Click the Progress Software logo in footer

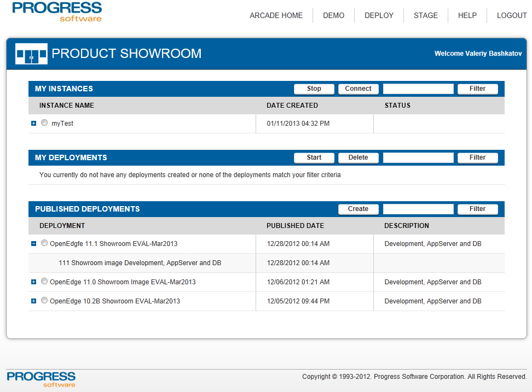point(41,379)
